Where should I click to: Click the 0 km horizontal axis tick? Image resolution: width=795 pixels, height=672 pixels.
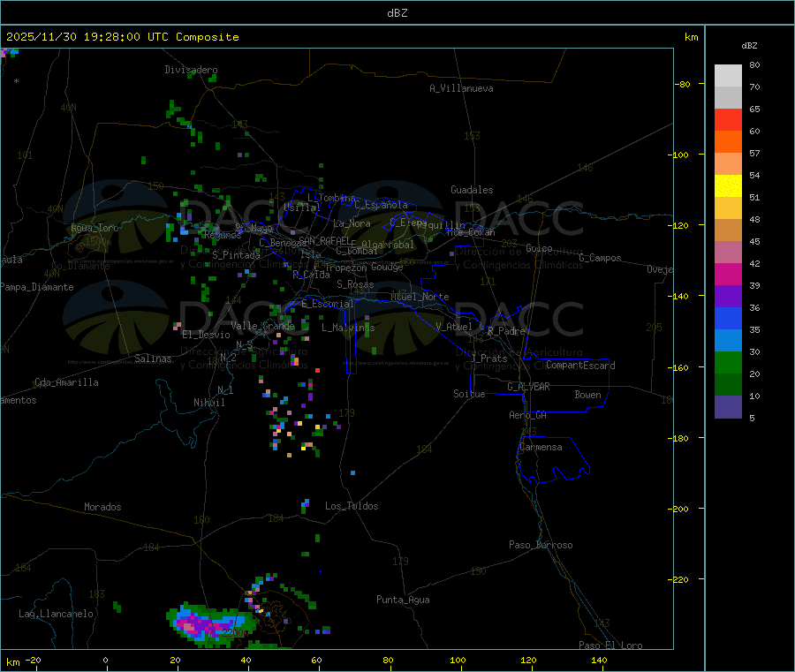click(105, 660)
